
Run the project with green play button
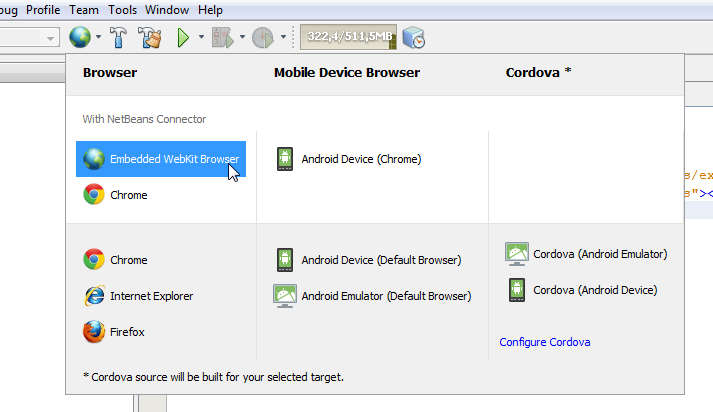[x=183, y=38]
